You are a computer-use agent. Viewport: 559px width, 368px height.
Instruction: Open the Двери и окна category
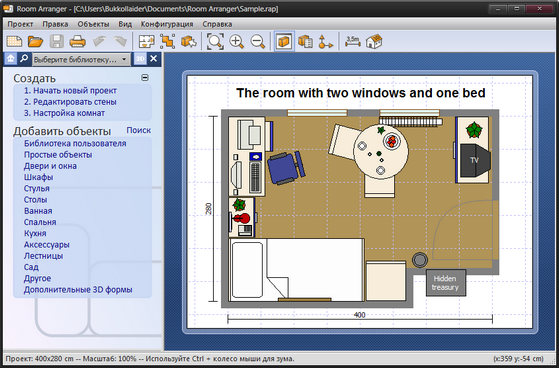point(50,166)
